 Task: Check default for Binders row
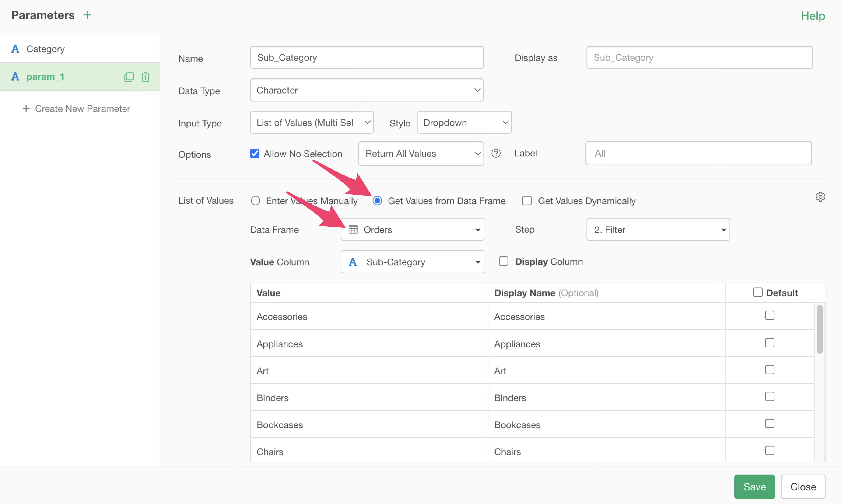click(x=770, y=396)
